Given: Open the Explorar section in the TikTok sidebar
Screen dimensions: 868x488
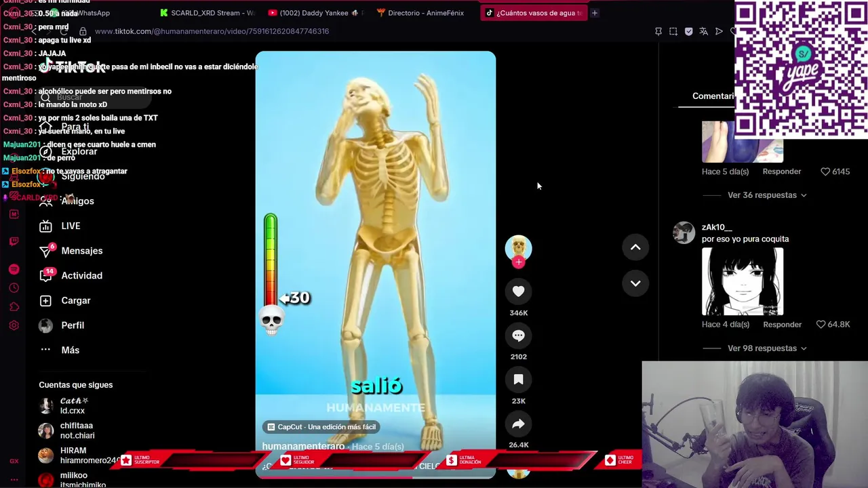Looking at the screenshot, I should 79,151.
